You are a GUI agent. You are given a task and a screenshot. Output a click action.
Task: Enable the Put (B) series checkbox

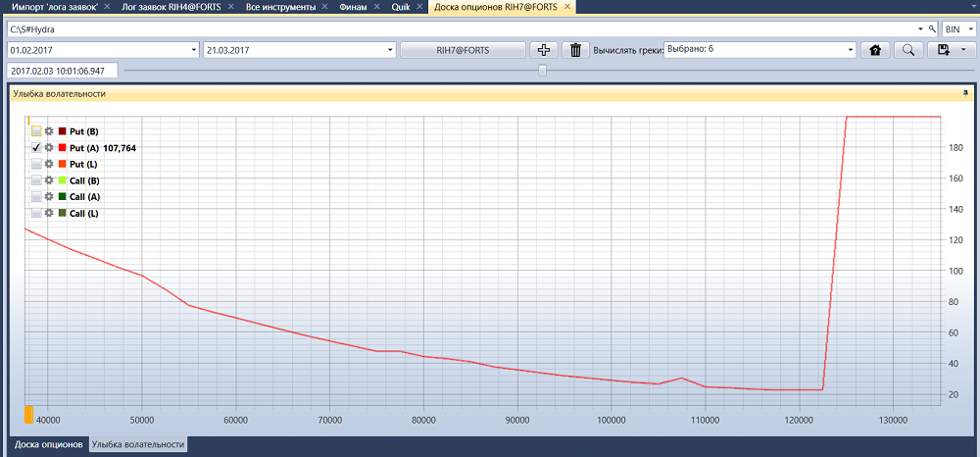coord(36,131)
